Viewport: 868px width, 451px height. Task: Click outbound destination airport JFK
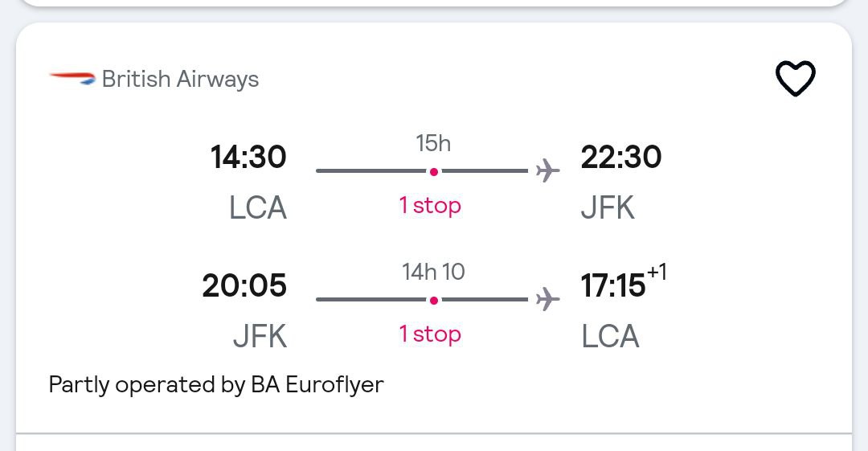tap(608, 208)
